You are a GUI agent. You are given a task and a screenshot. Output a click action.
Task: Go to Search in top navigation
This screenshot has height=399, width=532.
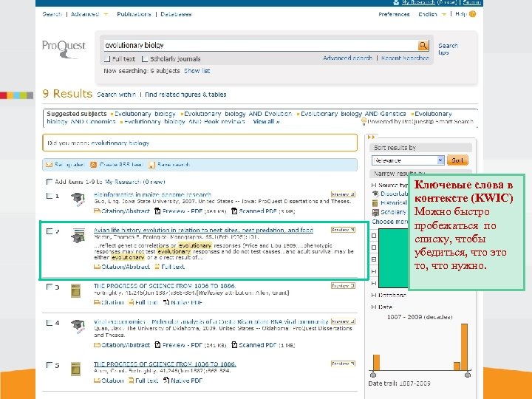52,14
